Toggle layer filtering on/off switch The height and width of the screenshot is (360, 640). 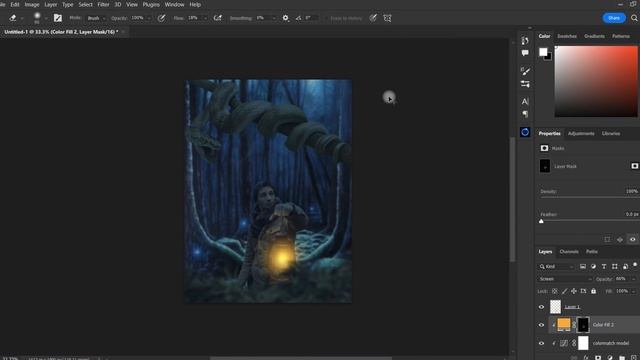635,265
